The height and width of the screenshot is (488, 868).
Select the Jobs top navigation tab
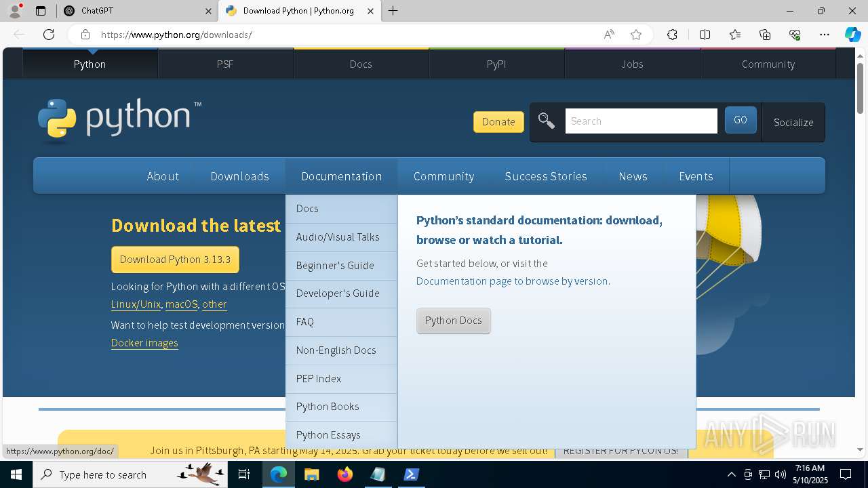[632, 64]
